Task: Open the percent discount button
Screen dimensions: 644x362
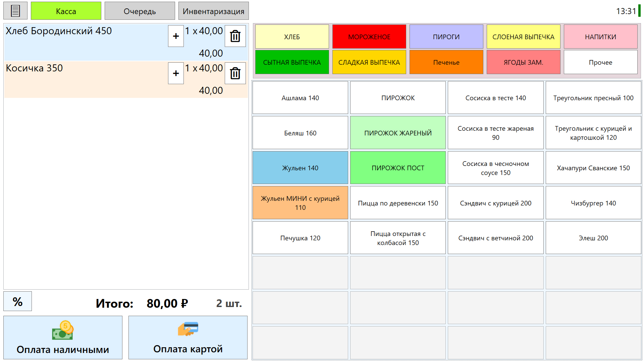Action: [x=17, y=301]
